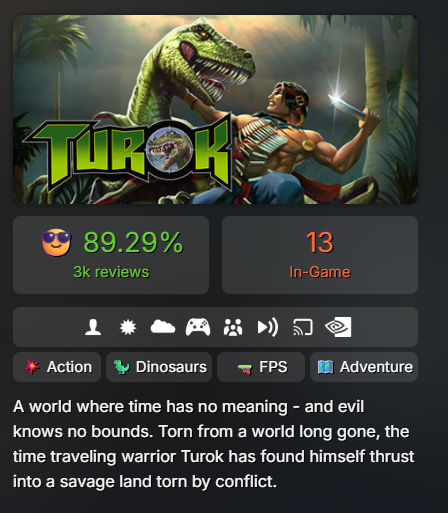Screen dimensions: 448x513
Task: Click the audio speaker waves icon
Action: 268,327
